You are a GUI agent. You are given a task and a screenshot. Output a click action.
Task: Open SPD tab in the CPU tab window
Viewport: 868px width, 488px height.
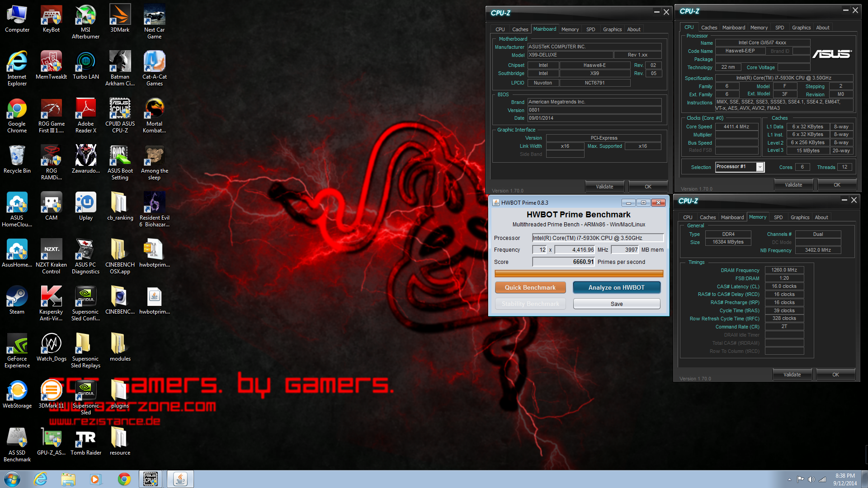pyautogui.click(x=779, y=28)
